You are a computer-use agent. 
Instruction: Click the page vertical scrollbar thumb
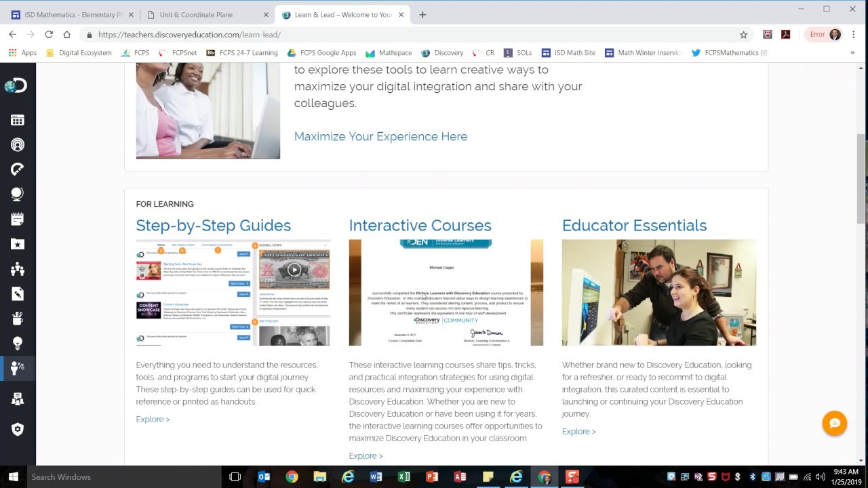(861, 179)
